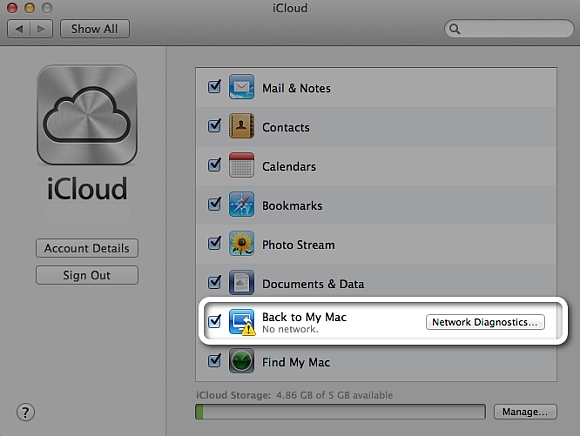
Task: Click the Sign Out button
Action: pos(87,275)
